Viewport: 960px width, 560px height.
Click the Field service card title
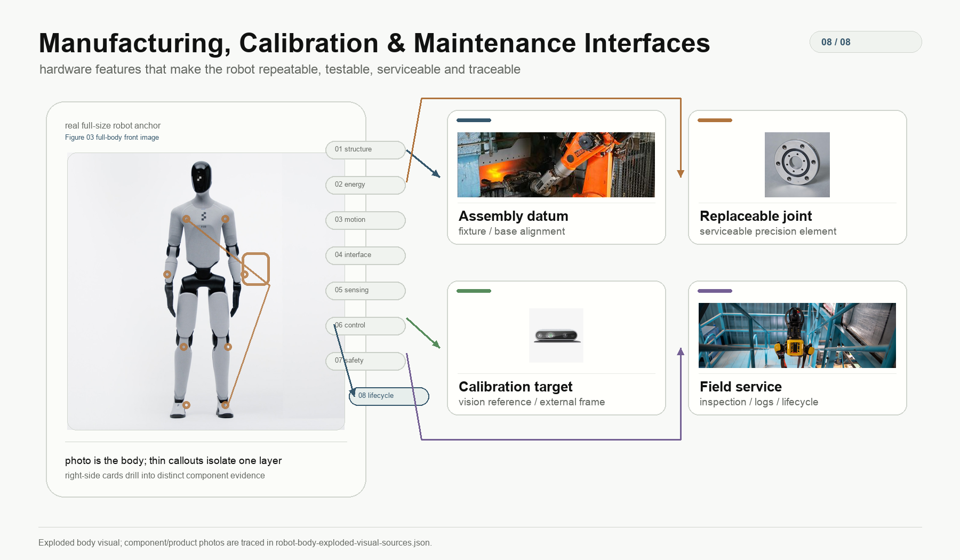741,387
